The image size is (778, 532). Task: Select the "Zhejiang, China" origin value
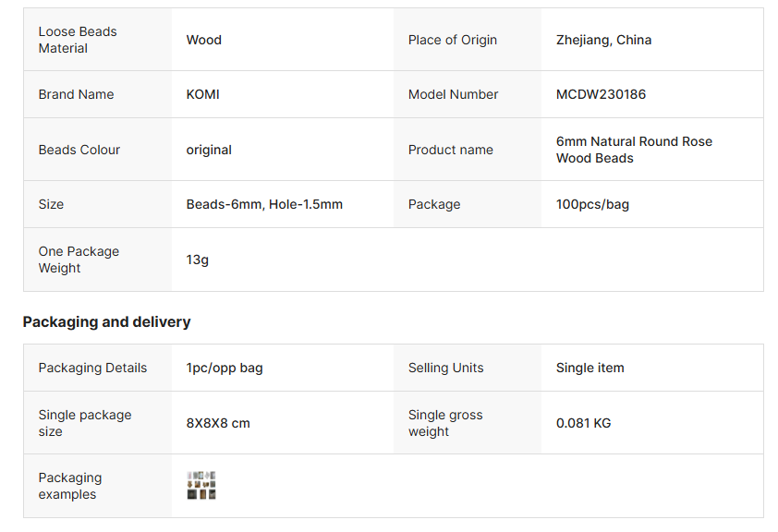[603, 40]
